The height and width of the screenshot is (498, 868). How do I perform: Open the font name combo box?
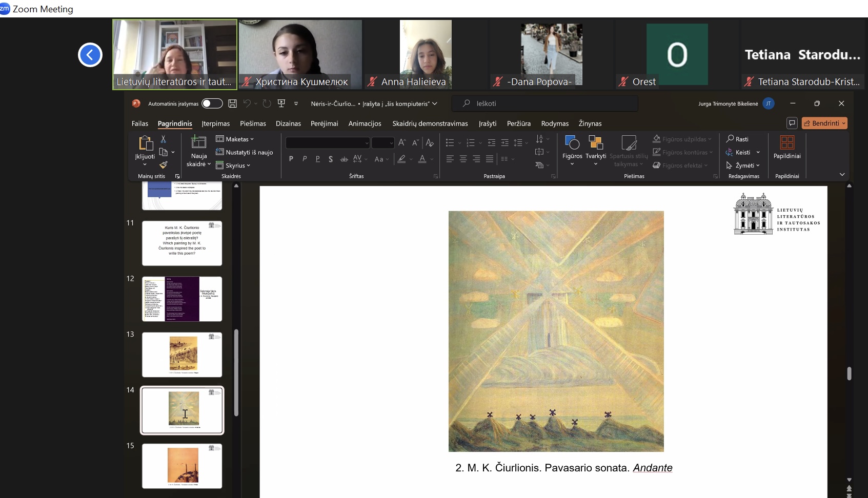(x=328, y=143)
